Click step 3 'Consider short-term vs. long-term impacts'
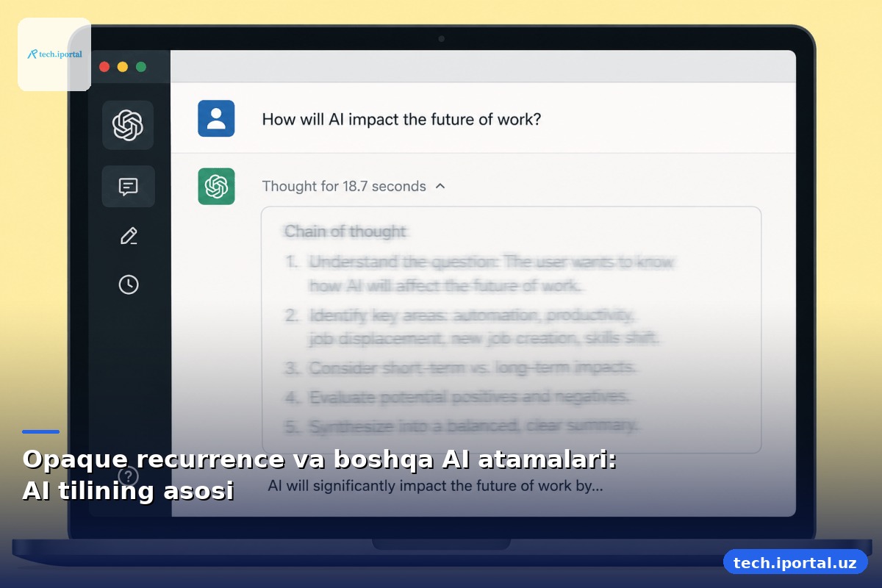Image resolution: width=882 pixels, height=588 pixels. point(461,367)
